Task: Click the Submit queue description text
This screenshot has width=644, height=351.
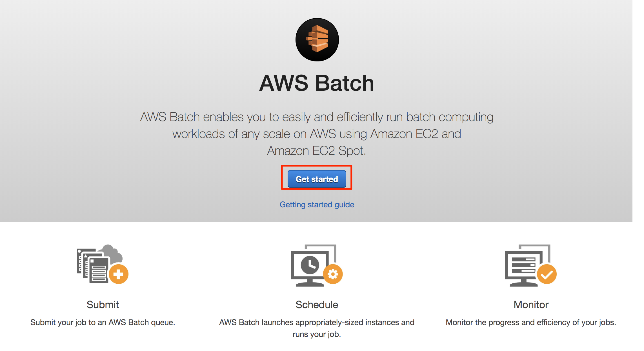Action: [103, 322]
